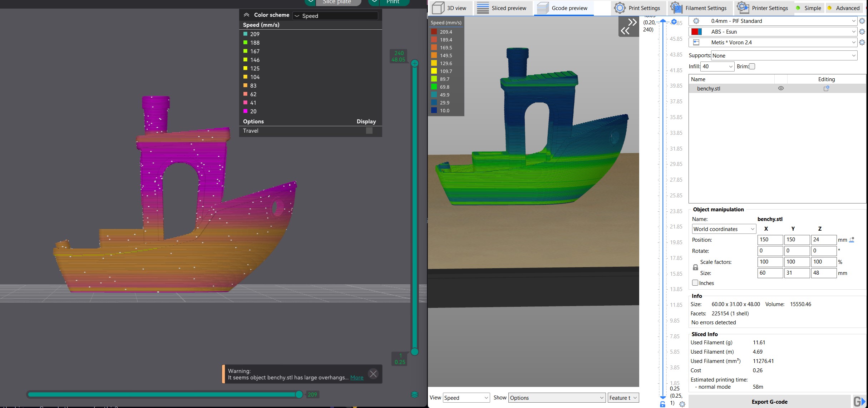The height and width of the screenshot is (408, 868).
Task: Click the blue padlock icon under the layer slider
Action: (x=662, y=404)
